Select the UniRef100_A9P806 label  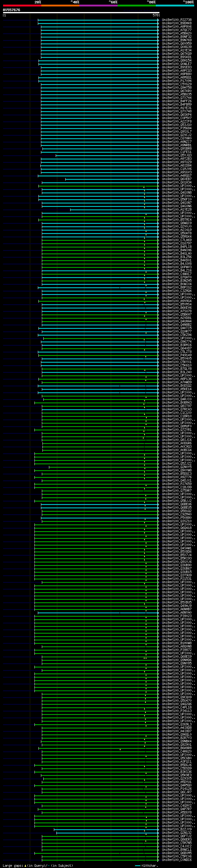176,26
